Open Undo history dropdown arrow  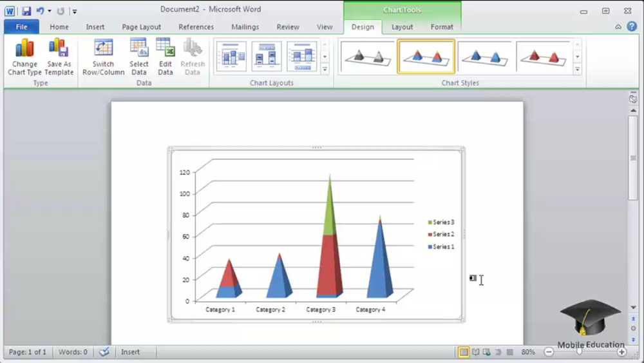50,11
